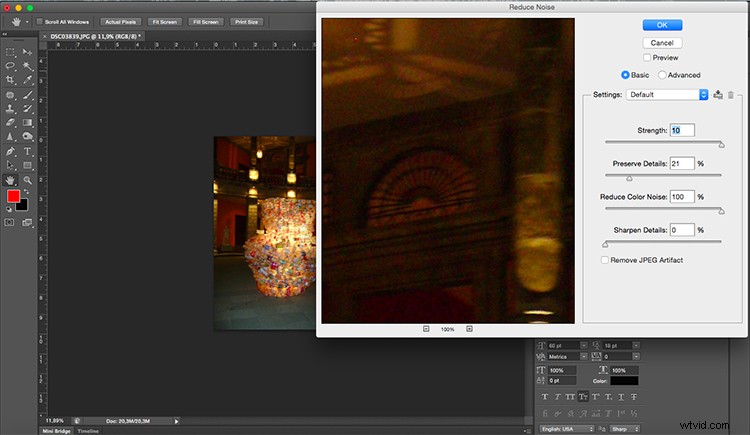The height and width of the screenshot is (435, 750).
Task: Apply Strikethrough text style
Action: [x=634, y=397]
